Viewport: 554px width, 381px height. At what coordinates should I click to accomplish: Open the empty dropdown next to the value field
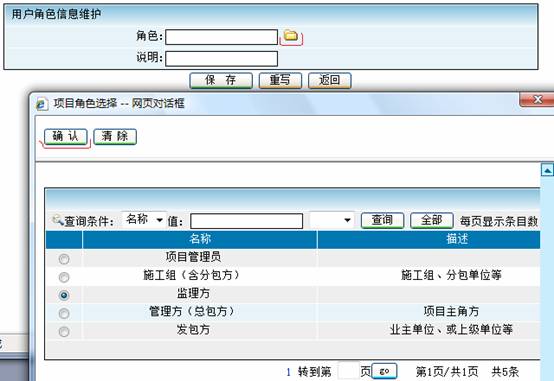(x=331, y=220)
